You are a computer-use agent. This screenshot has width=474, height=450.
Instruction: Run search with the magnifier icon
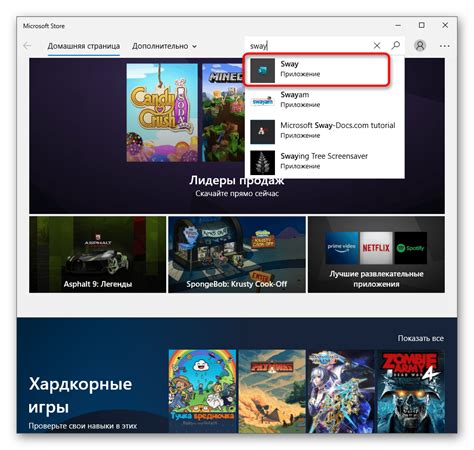[x=396, y=45]
